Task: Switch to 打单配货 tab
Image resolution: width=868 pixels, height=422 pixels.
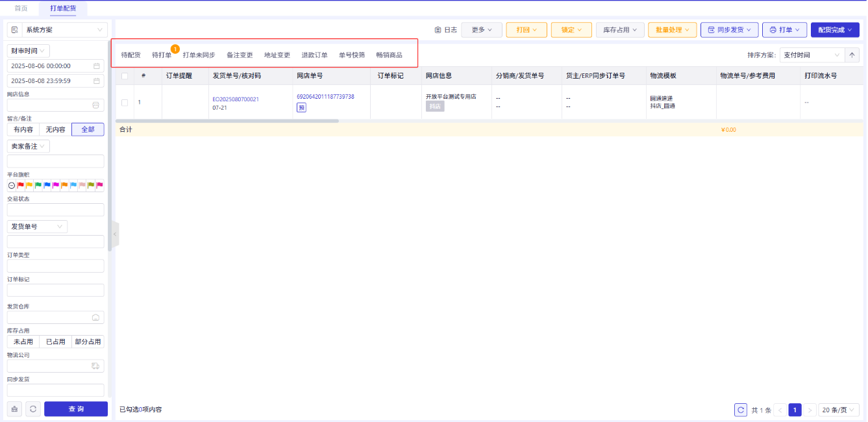Action: [63, 8]
